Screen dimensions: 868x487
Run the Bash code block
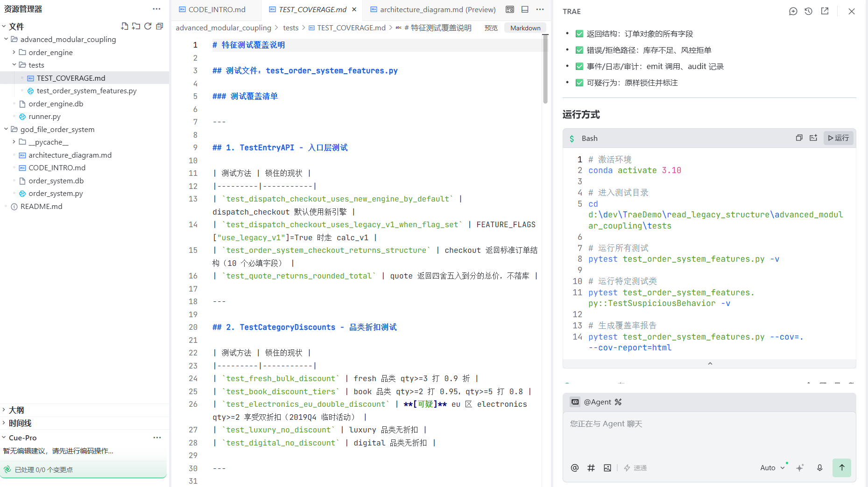click(x=839, y=138)
